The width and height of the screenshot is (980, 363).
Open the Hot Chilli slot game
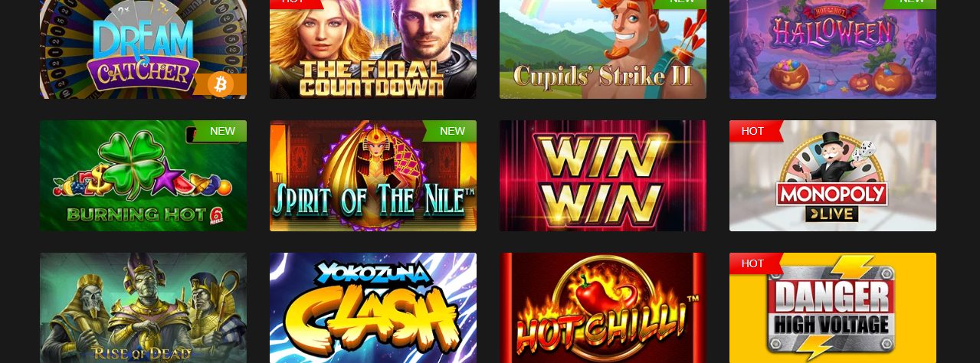tap(603, 308)
